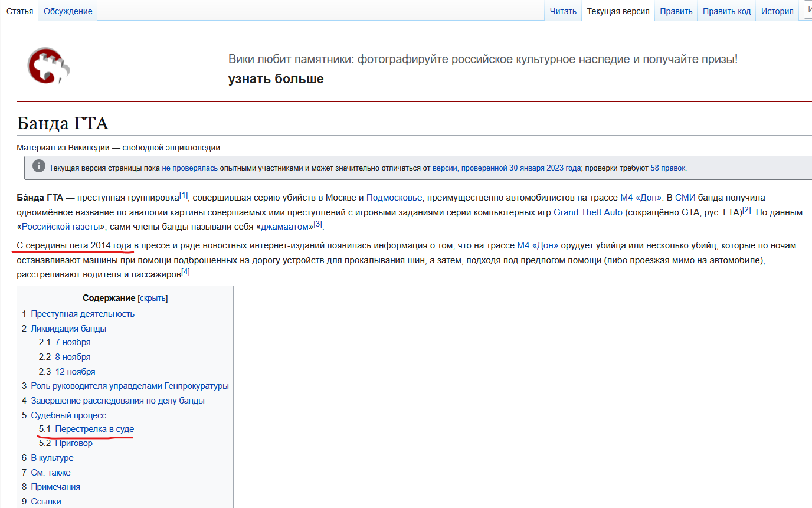The width and height of the screenshot is (812, 508).
Task: Jump to В культуре section
Action: click(x=52, y=458)
